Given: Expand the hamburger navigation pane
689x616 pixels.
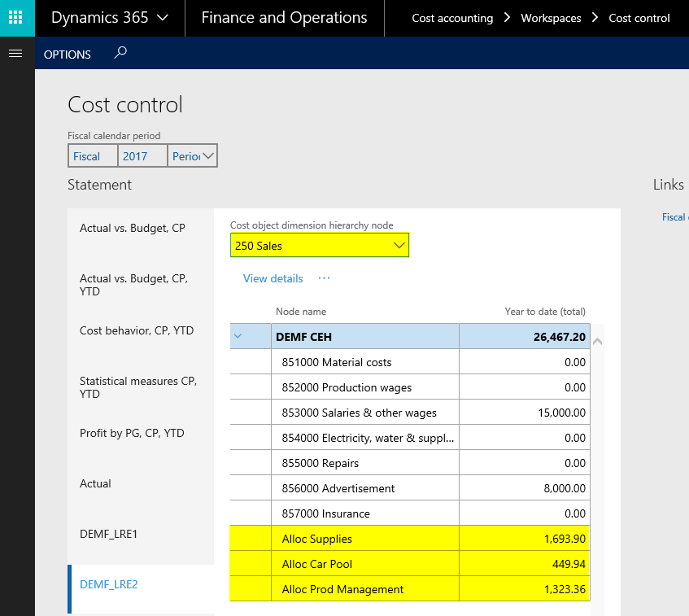Looking at the screenshot, I should tap(14, 54).
